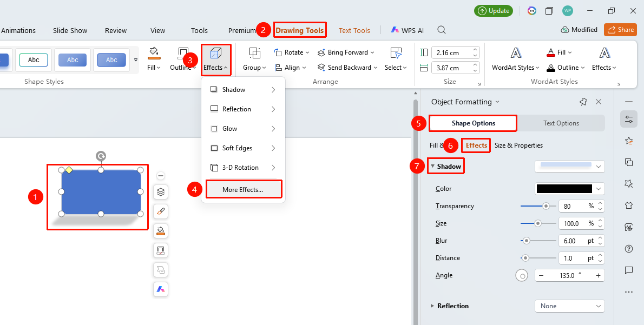This screenshot has width=644, height=325.
Task: Expand the Reflection section
Action: pyautogui.click(x=432, y=306)
